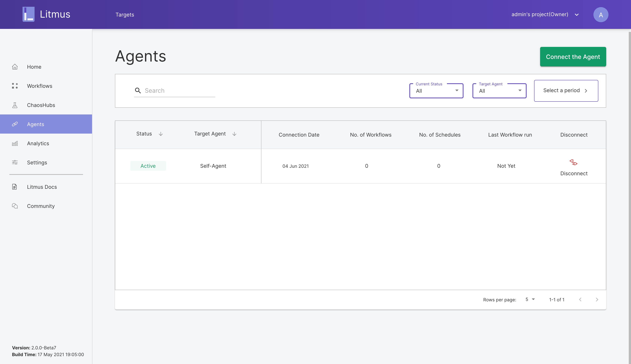Open the Target Agent filter dropdown
The image size is (631, 364).
tap(499, 91)
